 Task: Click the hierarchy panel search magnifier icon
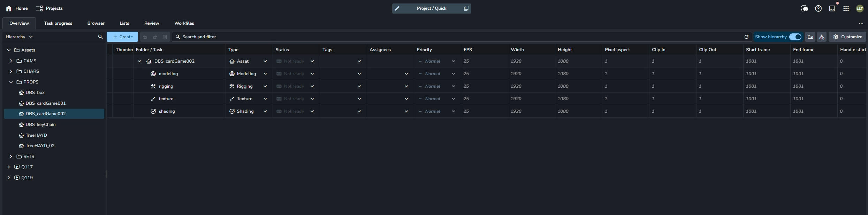pos(100,37)
